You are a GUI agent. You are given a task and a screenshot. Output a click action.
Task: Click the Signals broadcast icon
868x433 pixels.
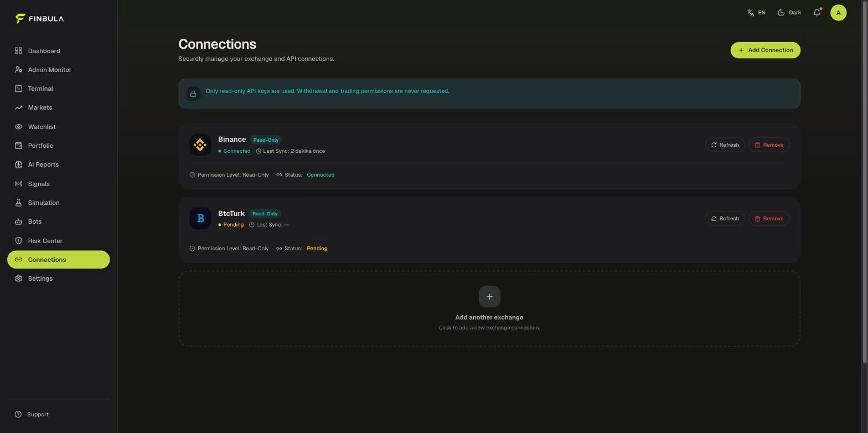(x=18, y=184)
